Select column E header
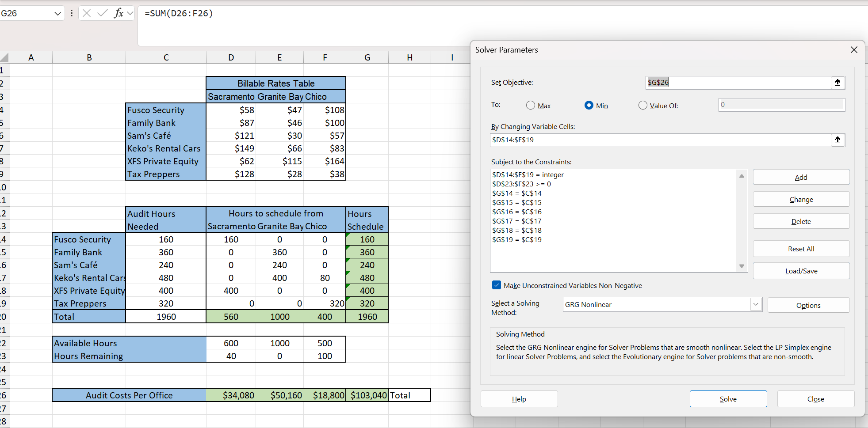Viewport: 868px width, 428px height. click(x=279, y=57)
